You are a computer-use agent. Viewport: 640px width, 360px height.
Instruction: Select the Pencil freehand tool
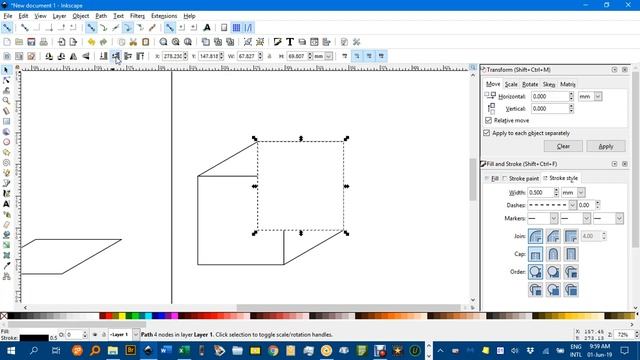coord(6,173)
